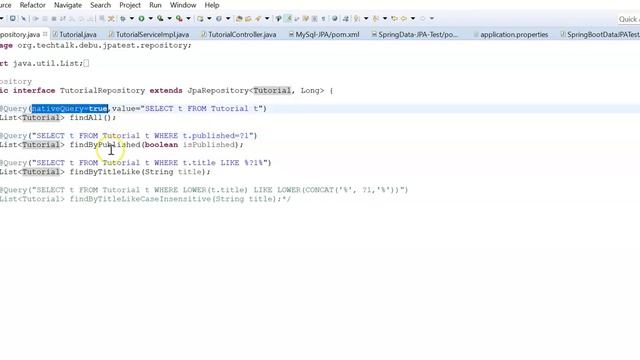The width and height of the screenshot is (640, 360).
Task: Open the Search menu
Action: tap(100, 5)
